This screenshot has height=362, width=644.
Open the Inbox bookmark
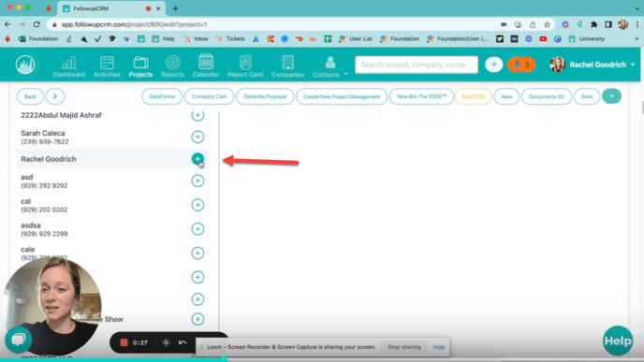[x=196, y=38]
